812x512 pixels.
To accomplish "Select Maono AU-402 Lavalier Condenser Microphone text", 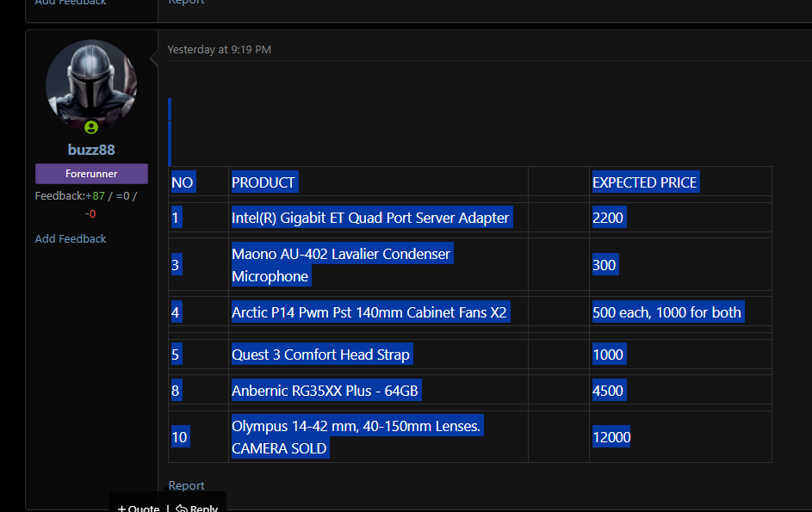I will click(342, 264).
